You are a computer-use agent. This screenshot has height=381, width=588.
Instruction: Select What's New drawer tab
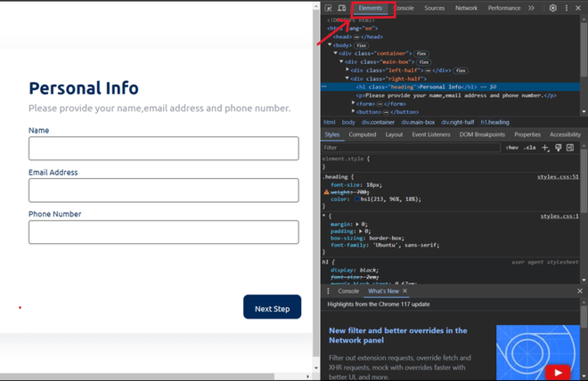click(x=383, y=291)
